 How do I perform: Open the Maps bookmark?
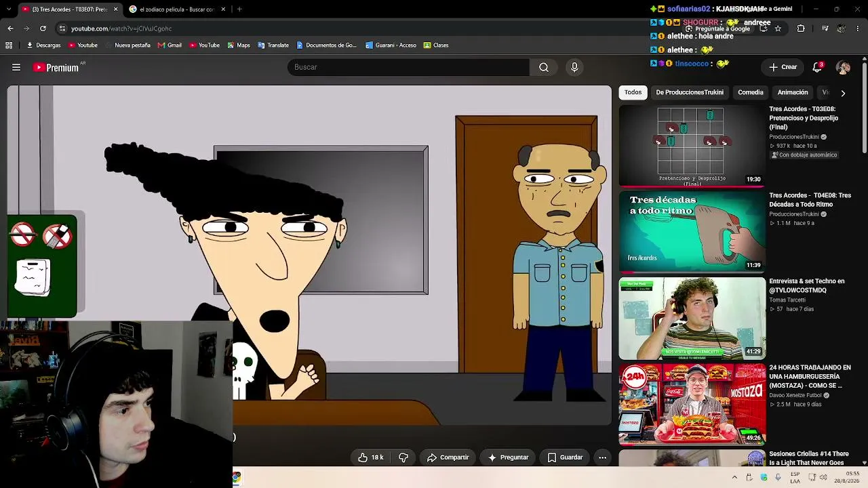[239, 45]
